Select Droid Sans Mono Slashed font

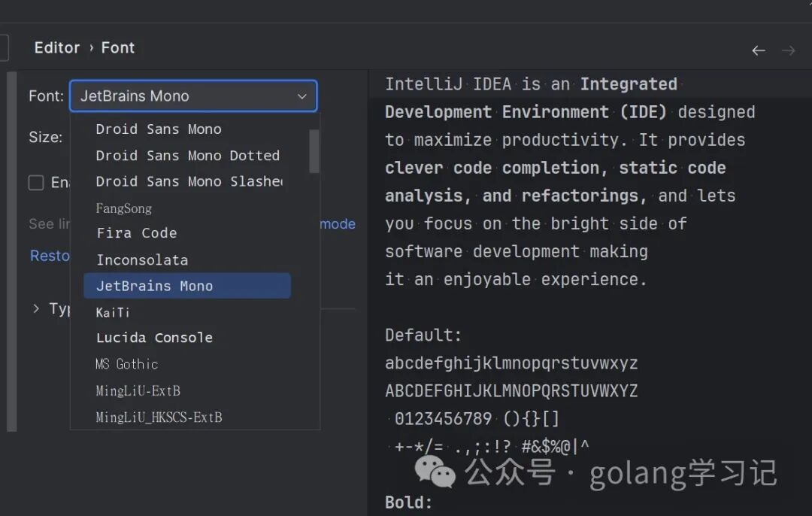189,181
